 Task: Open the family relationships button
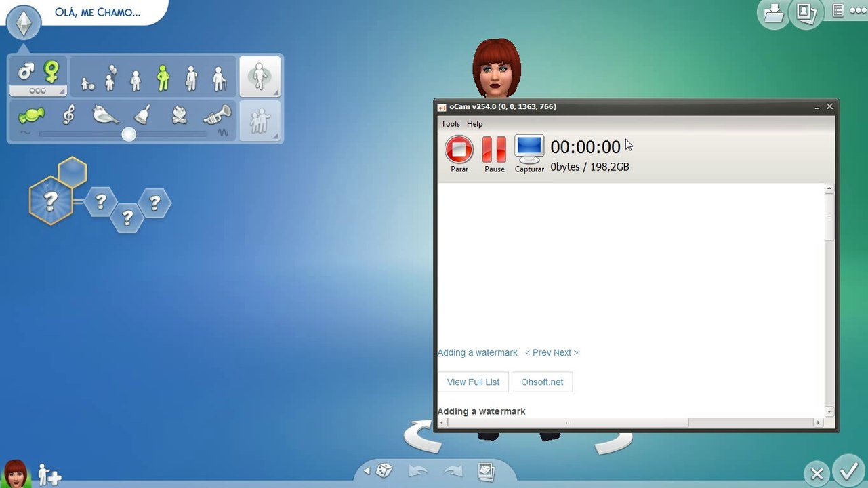(x=260, y=121)
